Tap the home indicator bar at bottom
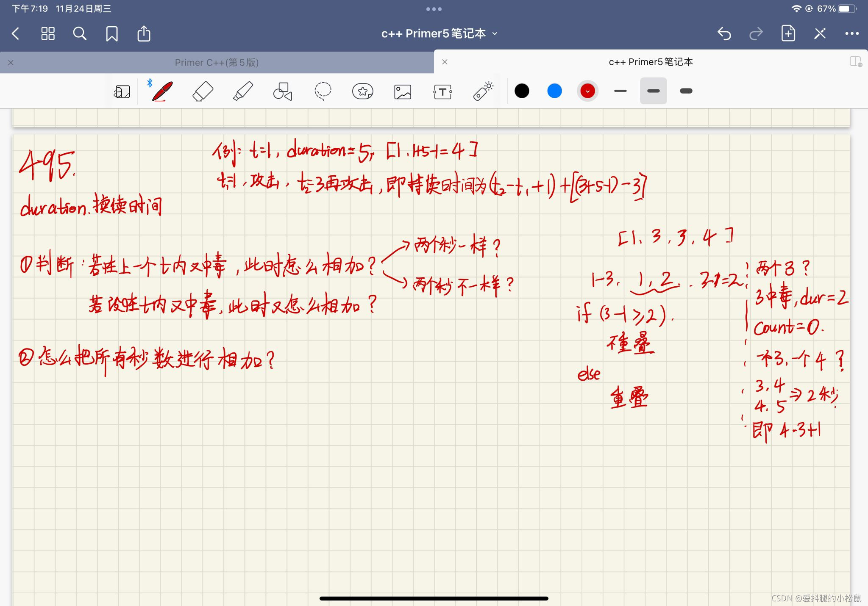 click(x=434, y=598)
